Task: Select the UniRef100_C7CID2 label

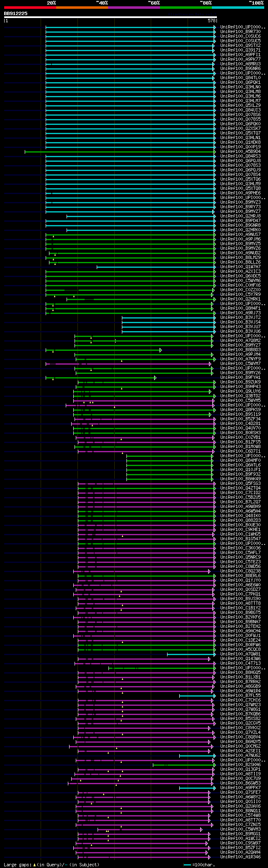Action: (240, 492)
